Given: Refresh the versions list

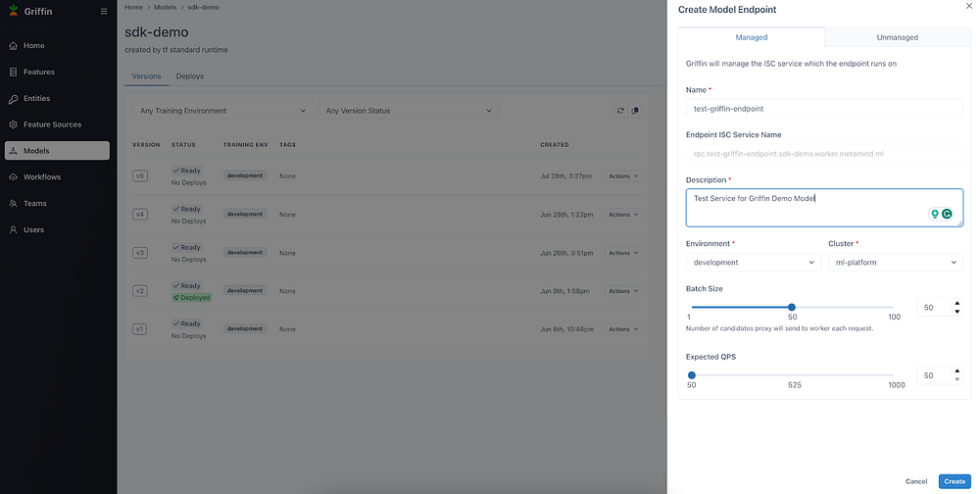Looking at the screenshot, I should [x=620, y=111].
